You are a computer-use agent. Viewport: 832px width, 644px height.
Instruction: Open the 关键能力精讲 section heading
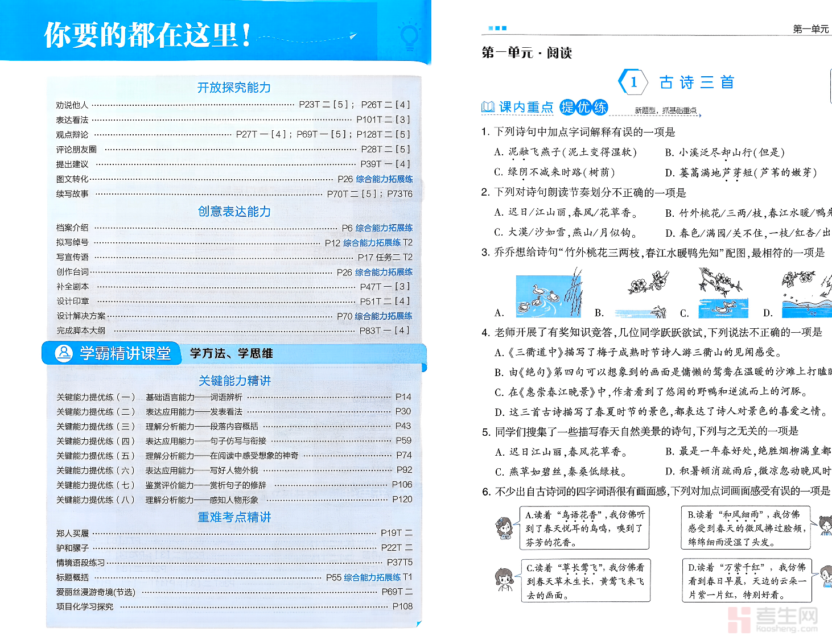tap(234, 381)
